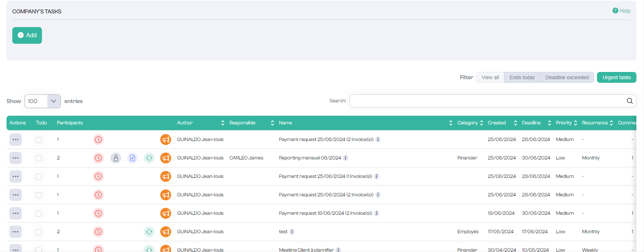Click the Urgent tasks button

pyautogui.click(x=616, y=77)
